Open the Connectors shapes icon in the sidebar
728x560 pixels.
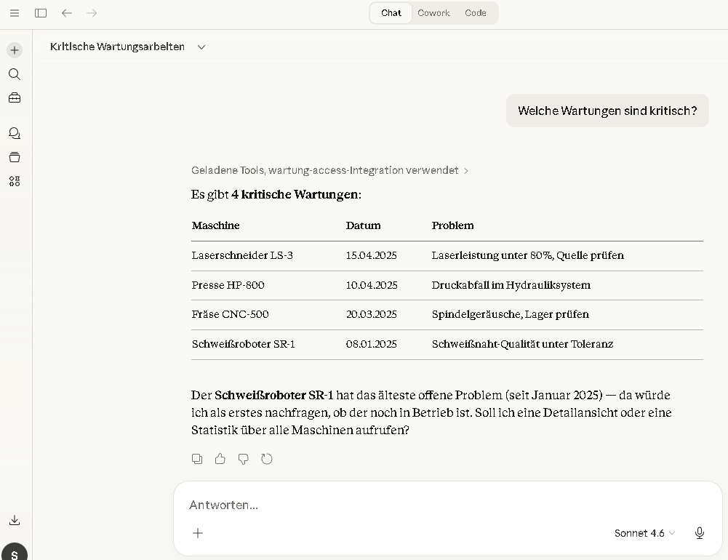click(x=15, y=181)
